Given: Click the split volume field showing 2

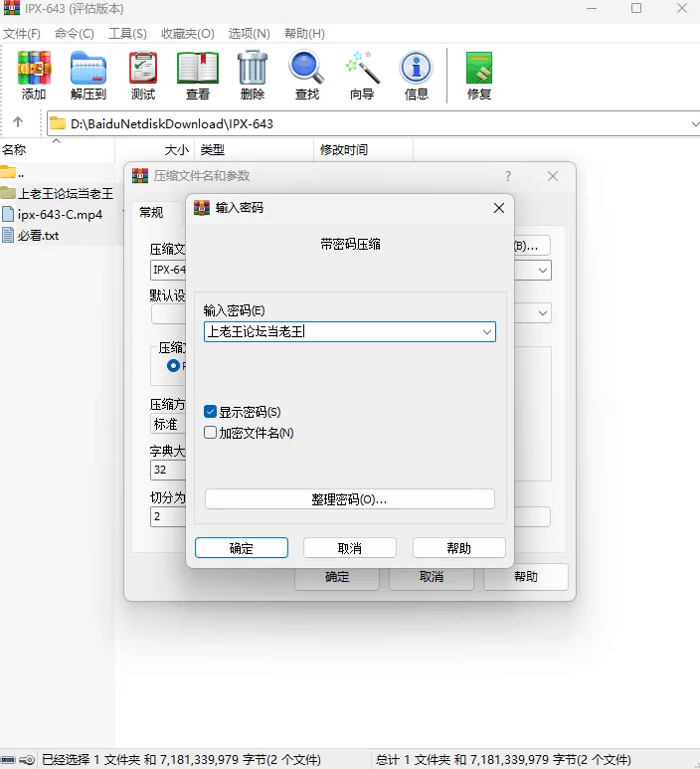Looking at the screenshot, I should [168, 516].
